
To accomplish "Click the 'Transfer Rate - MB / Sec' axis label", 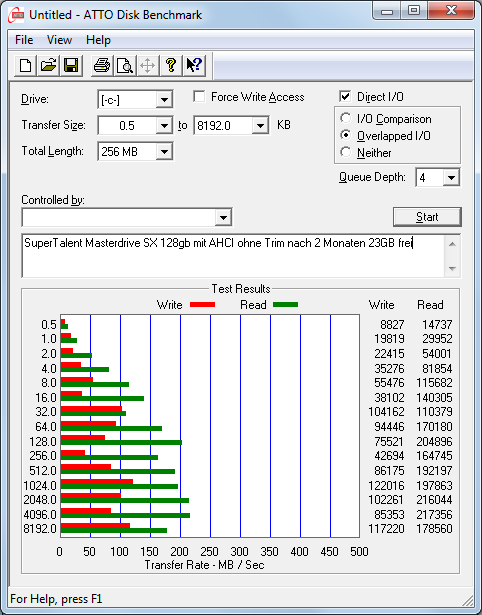I will click(x=204, y=565).
